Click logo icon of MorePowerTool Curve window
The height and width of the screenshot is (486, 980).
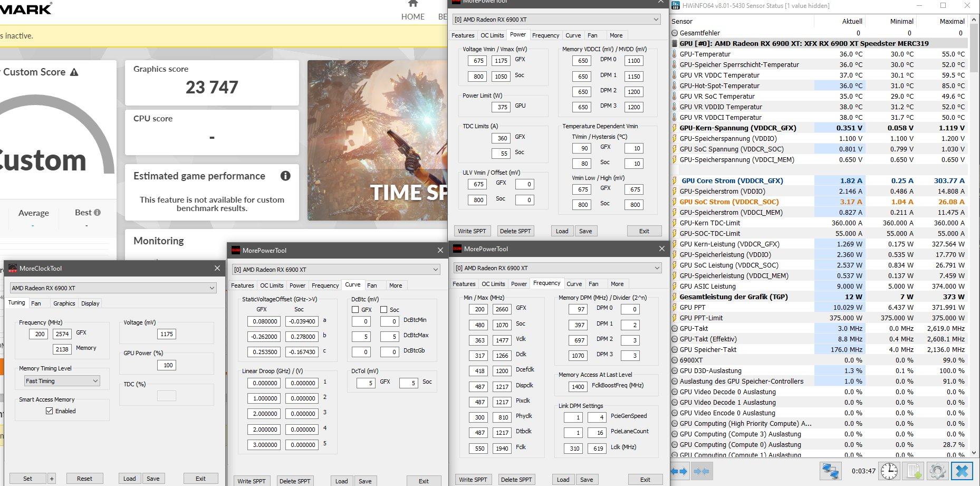[236, 251]
